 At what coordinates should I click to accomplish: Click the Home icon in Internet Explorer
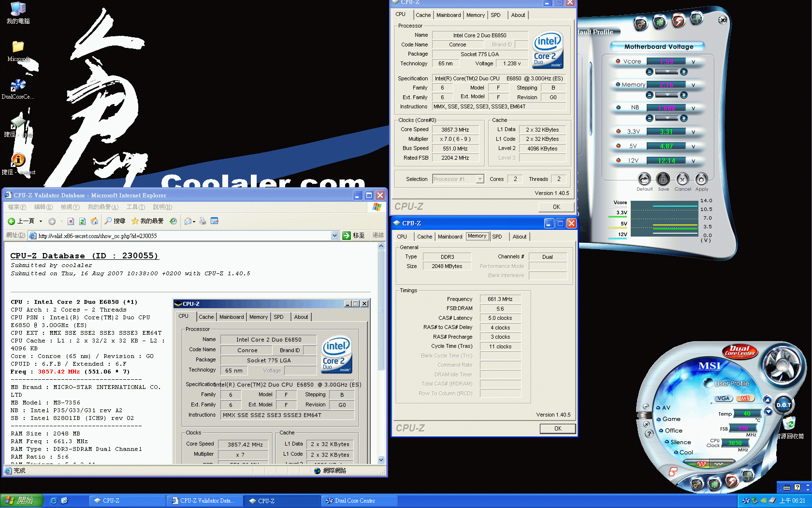[94, 221]
